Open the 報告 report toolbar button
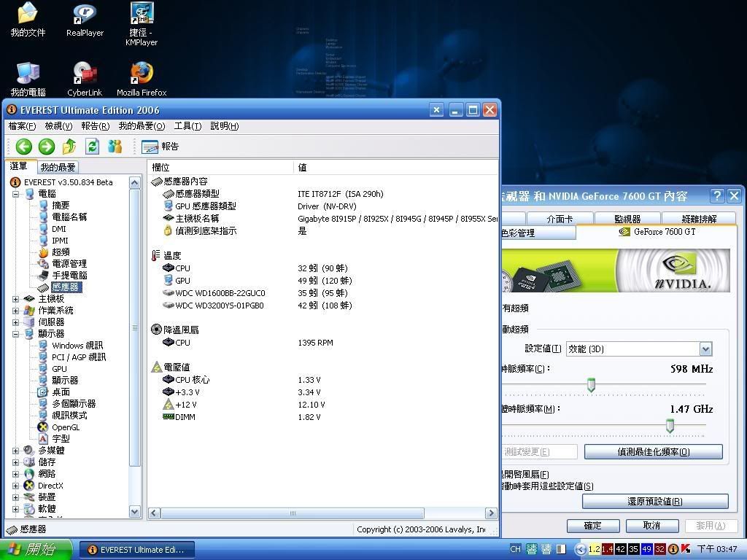 [160, 147]
